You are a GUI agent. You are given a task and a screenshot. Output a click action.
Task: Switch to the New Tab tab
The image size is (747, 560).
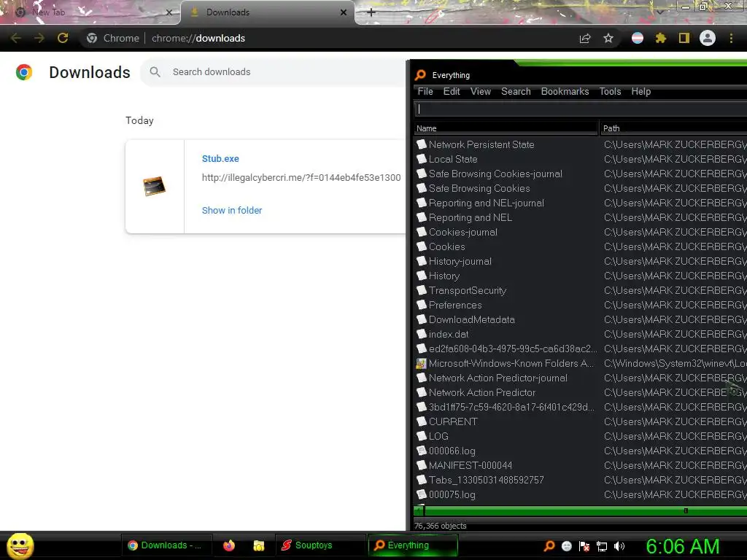90,12
